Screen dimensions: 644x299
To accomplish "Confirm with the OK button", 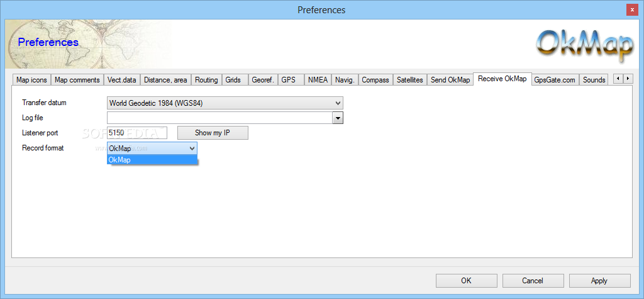I will (466, 281).
